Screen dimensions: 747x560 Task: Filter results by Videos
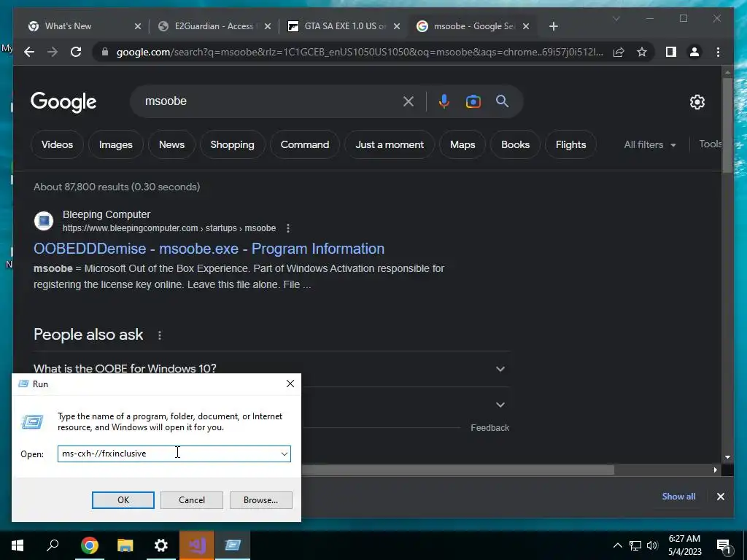pyautogui.click(x=57, y=144)
